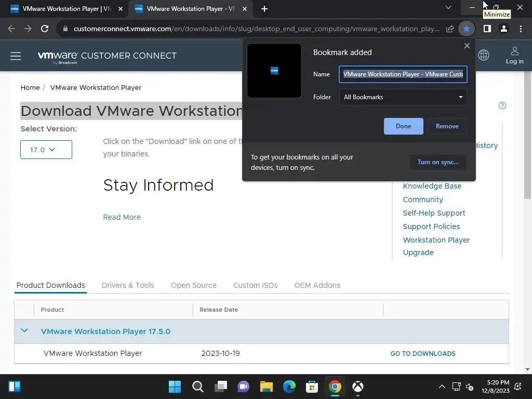Click the taskbar clock 5:20 PM

pos(495,387)
